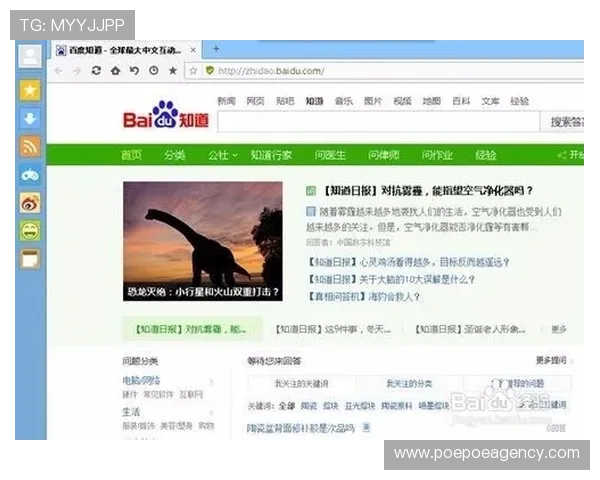Click the green smiley face sidebar icon
The height and width of the screenshot is (480, 600).
pyautogui.click(x=30, y=231)
